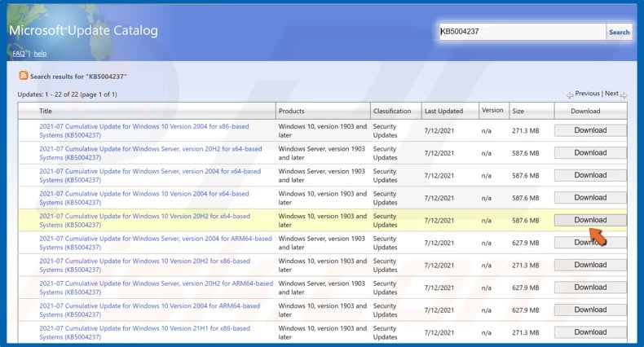This screenshot has height=347, width=644.
Task: Open the FAQ link
Action: (x=18, y=54)
